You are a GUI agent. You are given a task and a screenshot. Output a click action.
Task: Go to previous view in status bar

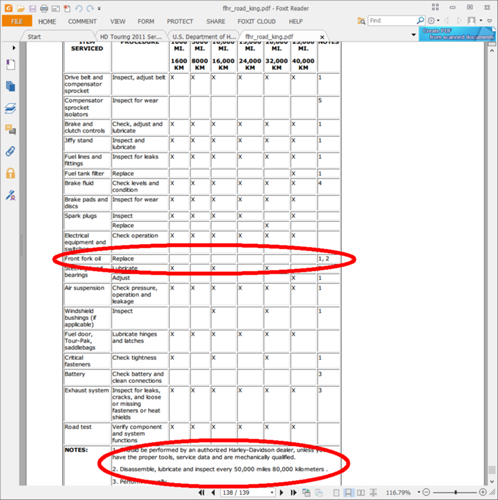(x=306, y=493)
